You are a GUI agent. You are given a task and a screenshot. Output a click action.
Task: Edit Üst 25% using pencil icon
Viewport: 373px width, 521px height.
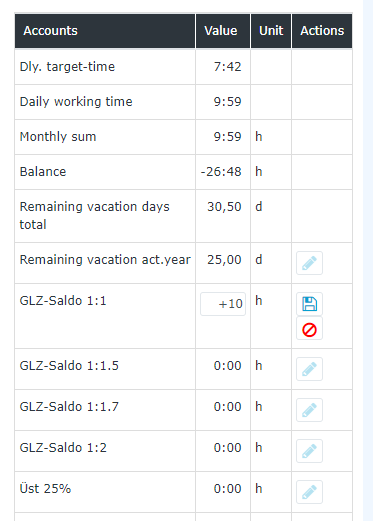tap(309, 492)
